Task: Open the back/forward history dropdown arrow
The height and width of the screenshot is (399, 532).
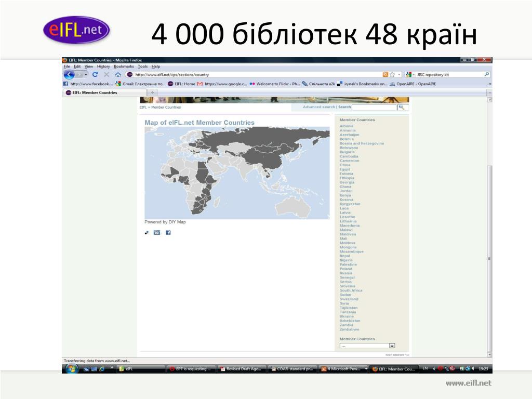Action: (86, 75)
